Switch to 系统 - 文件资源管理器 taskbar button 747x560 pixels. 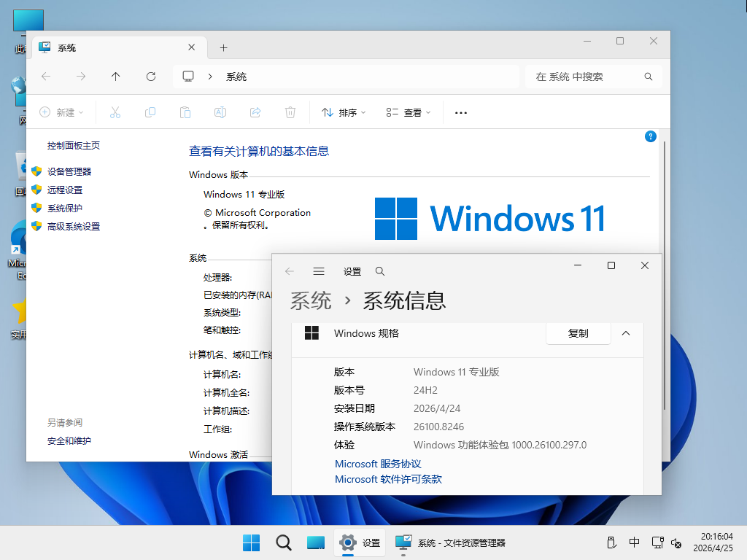point(450,542)
